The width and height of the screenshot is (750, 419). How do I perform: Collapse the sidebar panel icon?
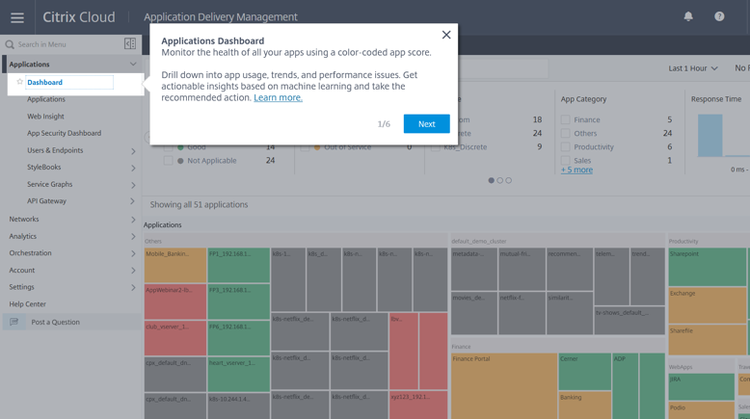pyautogui.click(x=130, y=44)
